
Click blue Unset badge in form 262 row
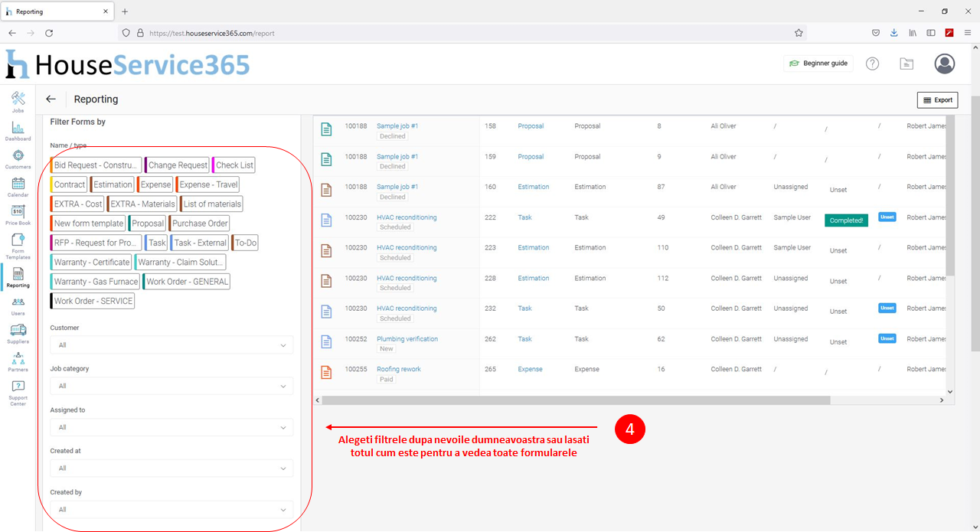point(887,338)
